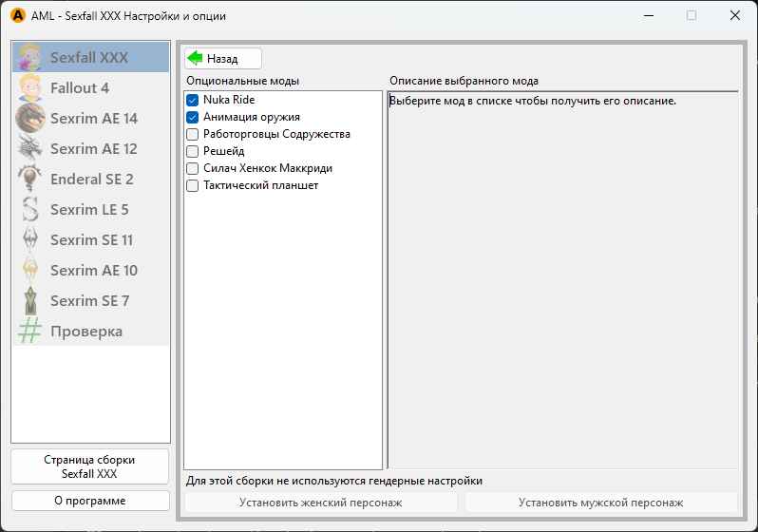Click the green hash Проверка icon

(30, 332)
